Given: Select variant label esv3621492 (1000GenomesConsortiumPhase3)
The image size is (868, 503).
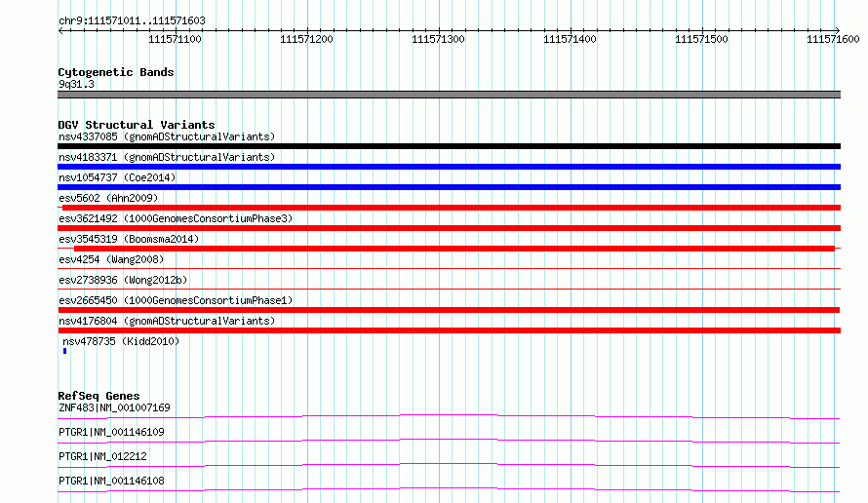Looking at the screenshot, I should [176, 218].
